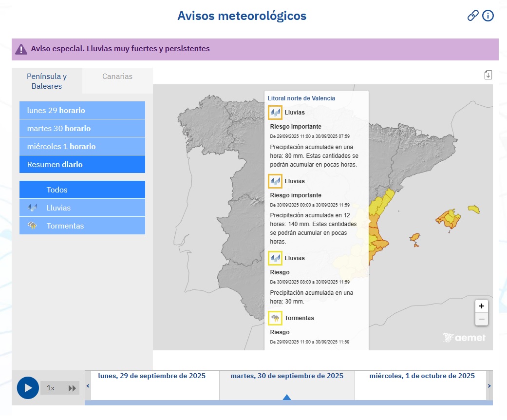Click the Tormentas warning icon in the popup
The width and height of the screenshot is (507, 420).
(275, 318)
